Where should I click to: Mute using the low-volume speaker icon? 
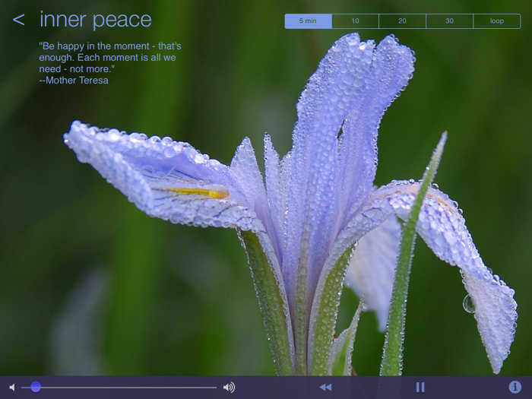click(12, 387)
